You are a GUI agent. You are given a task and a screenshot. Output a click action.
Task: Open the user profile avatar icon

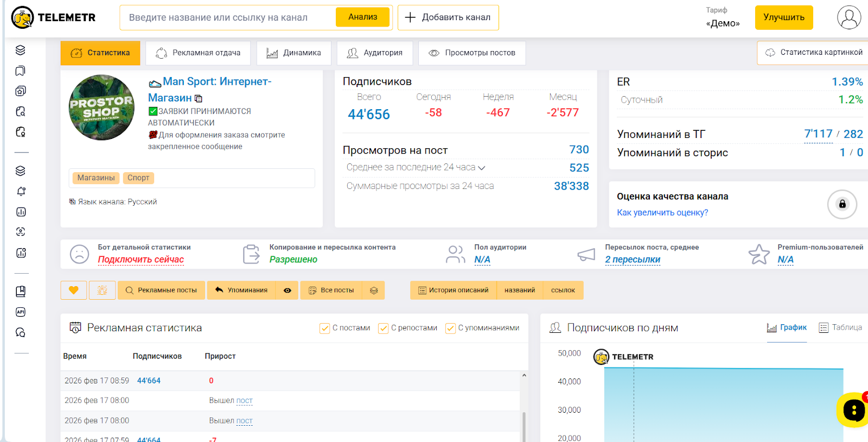(848, 17)
